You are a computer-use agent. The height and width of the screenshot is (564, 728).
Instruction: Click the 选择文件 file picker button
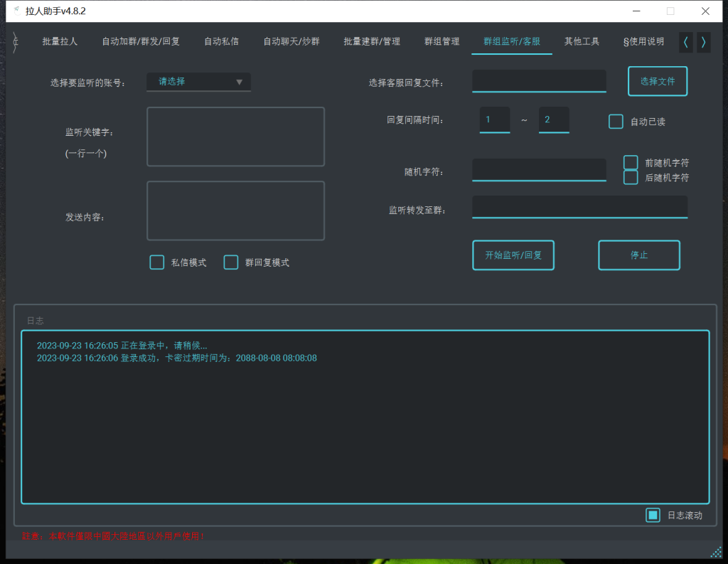coord(657,81)
